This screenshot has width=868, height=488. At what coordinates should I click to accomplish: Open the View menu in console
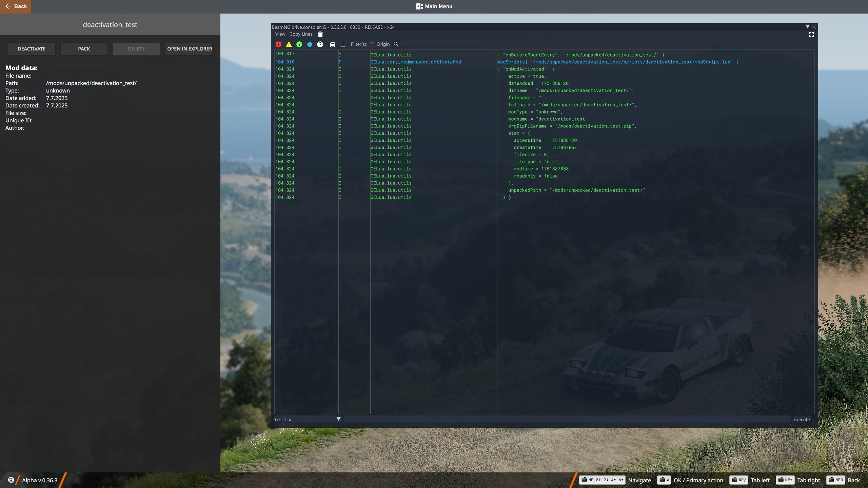[280, 34]
